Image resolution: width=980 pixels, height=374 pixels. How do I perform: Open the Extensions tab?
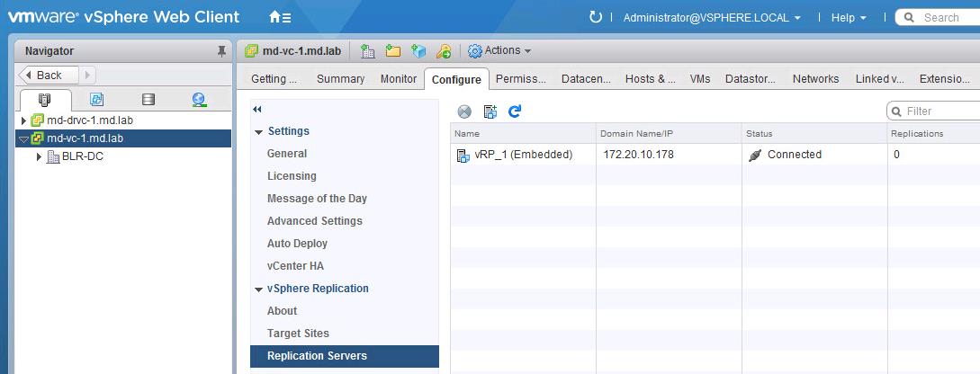pos(944,79)
